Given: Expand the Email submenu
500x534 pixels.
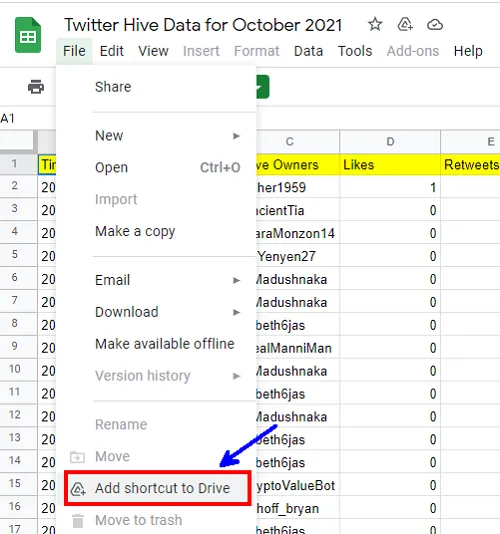Looking at the screenshot, I should click(156, 280).
